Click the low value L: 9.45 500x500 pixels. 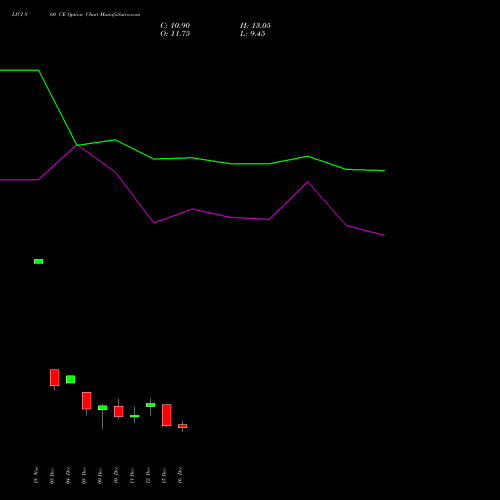pyautogui.click(x=253, y=34)
